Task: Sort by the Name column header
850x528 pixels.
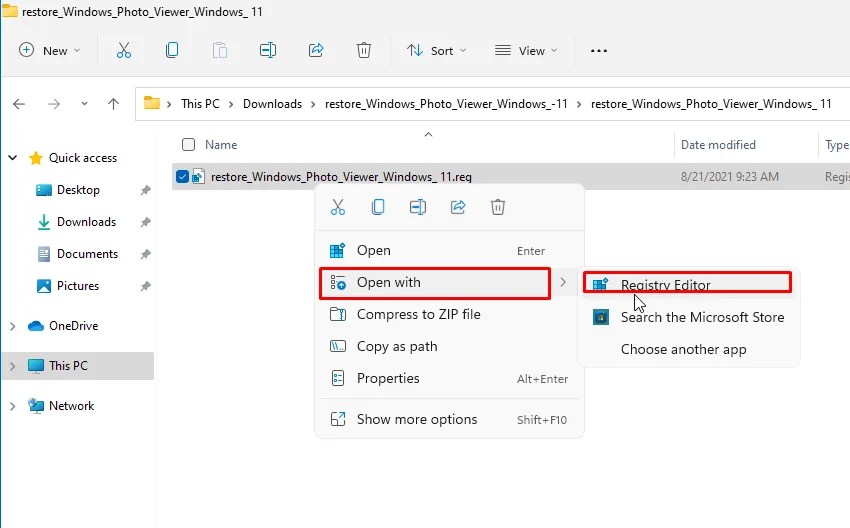Action: [x=221, y=145]
